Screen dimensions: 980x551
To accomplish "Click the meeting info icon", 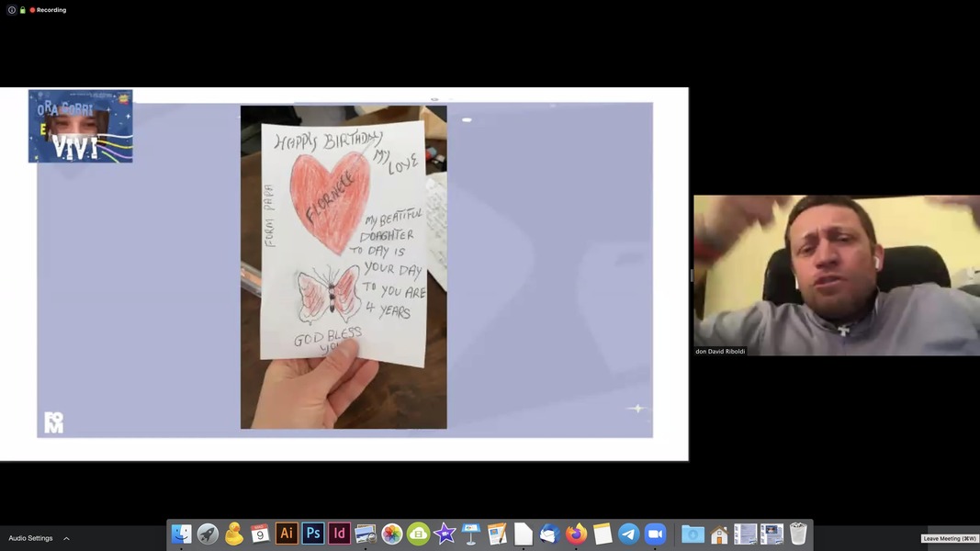I will click(12, 10).
